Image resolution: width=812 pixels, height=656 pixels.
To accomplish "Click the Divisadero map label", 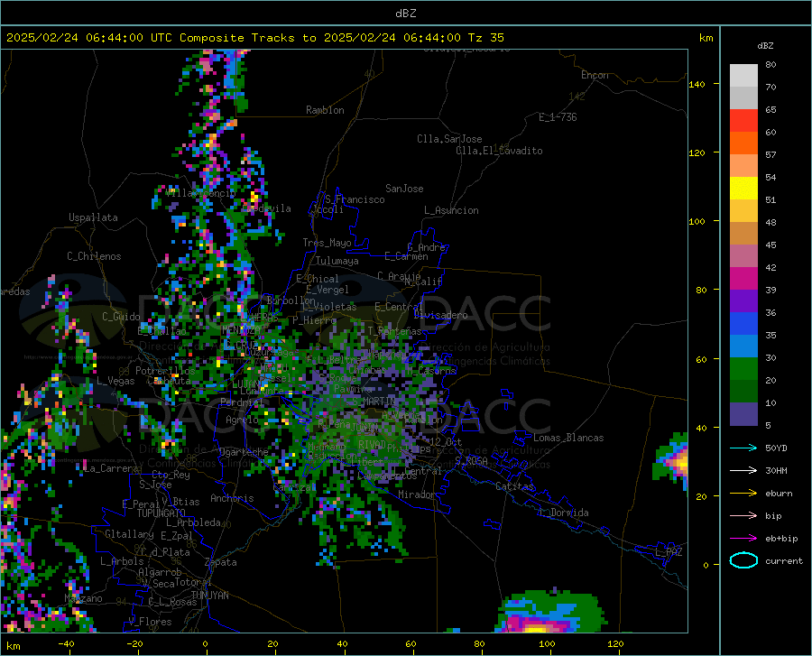I will pos(440,315).
